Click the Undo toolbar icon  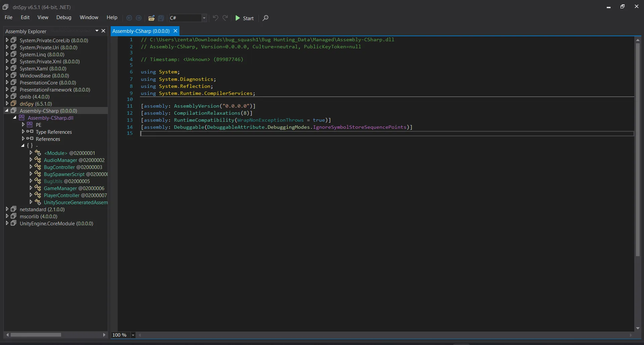[216, 18]
